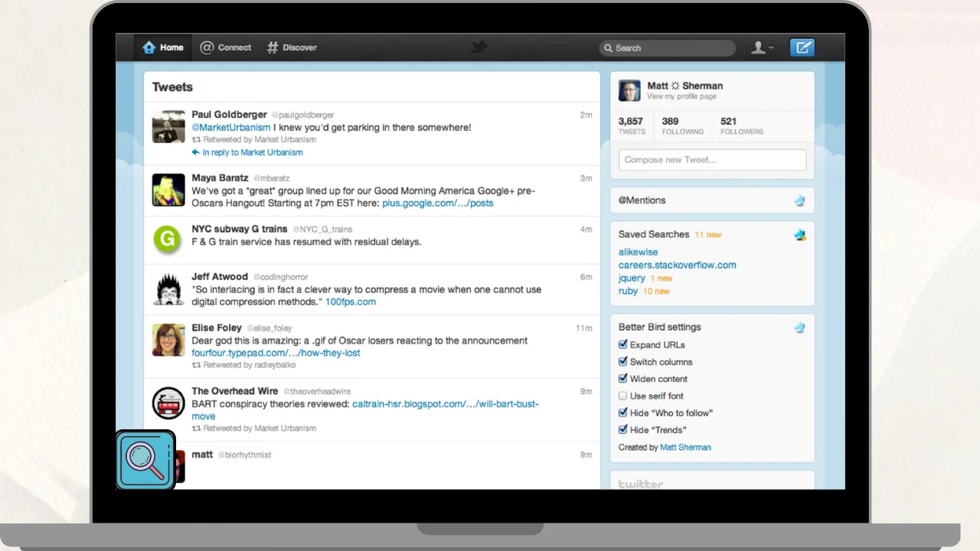The width and height of the screenshot is (980, 551).
Task: Click the compose new tweet icon button
Action: tap(802, 47)
